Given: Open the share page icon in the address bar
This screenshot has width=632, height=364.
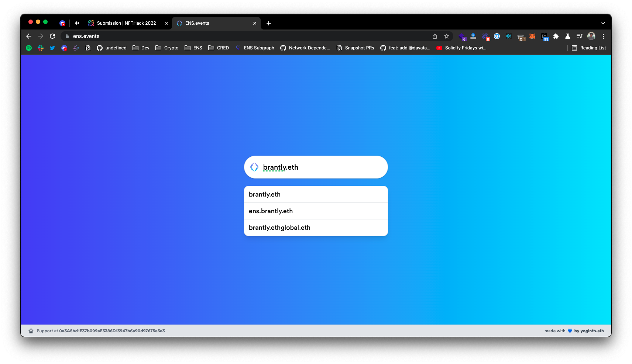Looking at the screenshot, I should [435, 36].
